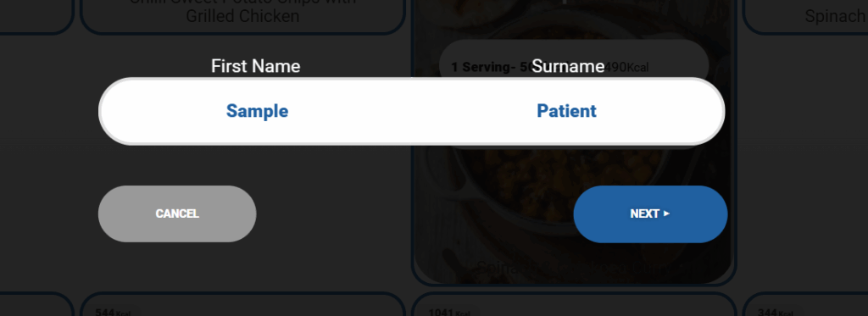Click the arrow icon on the NEXT button

(666, 213)
